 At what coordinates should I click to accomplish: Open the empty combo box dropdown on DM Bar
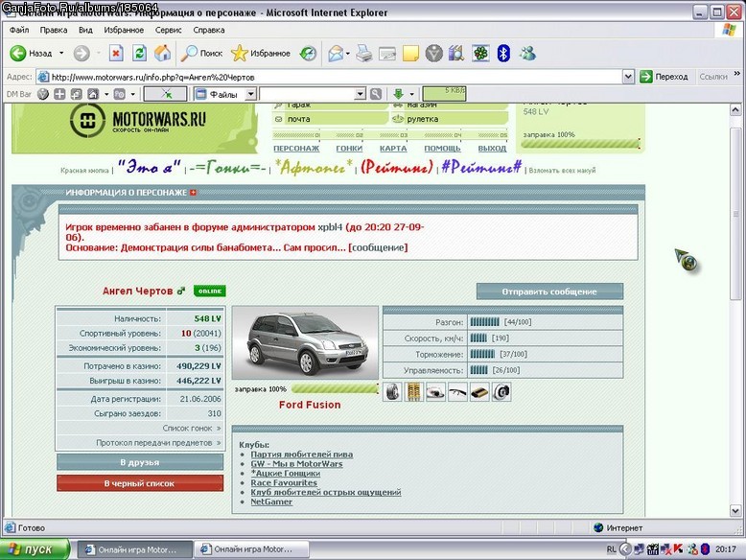click(361, 94)
